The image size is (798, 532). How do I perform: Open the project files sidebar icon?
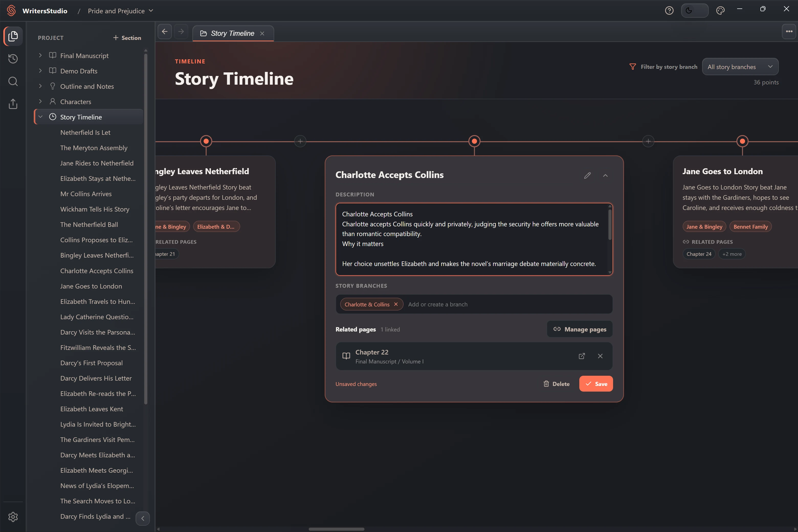[13, 36]
